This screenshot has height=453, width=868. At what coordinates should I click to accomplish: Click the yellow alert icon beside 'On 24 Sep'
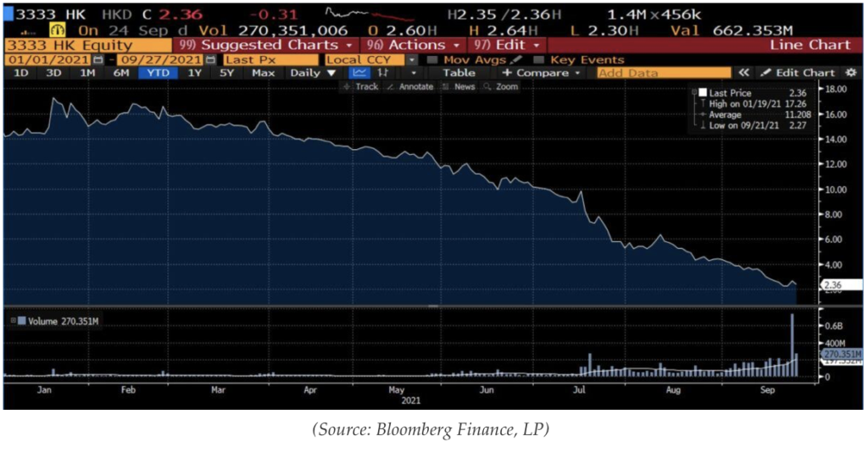tap(57, 30)
